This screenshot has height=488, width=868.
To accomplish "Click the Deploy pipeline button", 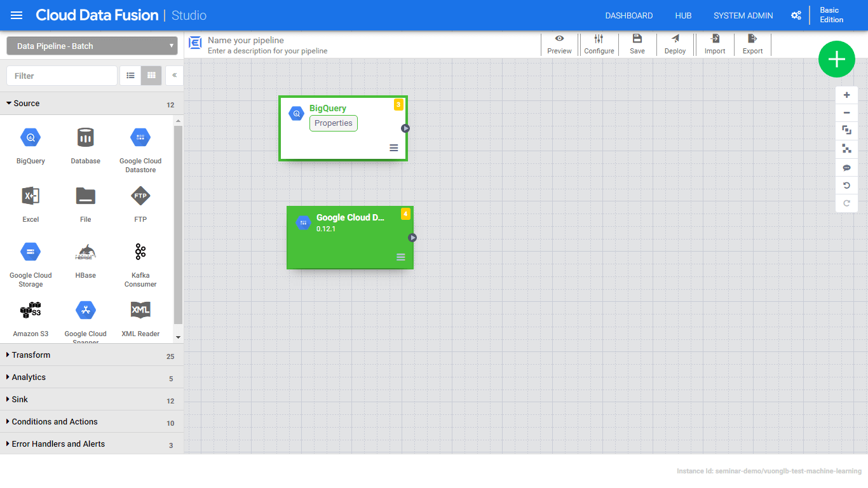I will pyautogui.click(x=675, y=44).
